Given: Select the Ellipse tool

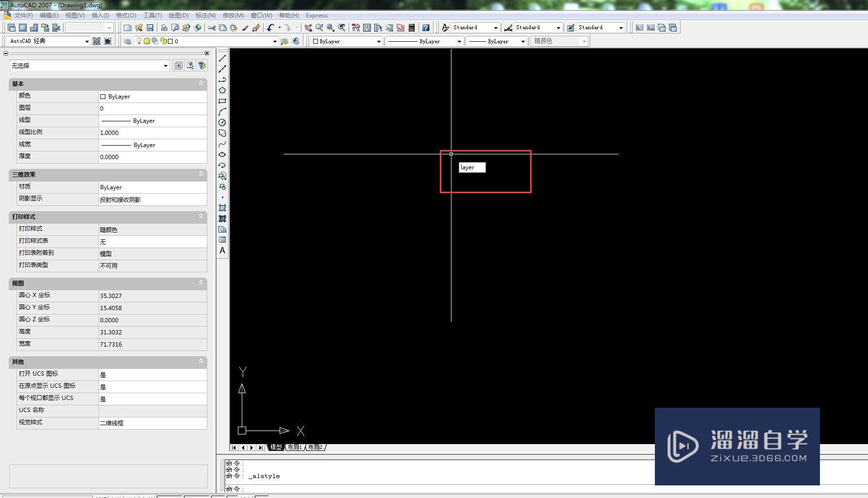Looking at the screenshot, I should [222, 154].
